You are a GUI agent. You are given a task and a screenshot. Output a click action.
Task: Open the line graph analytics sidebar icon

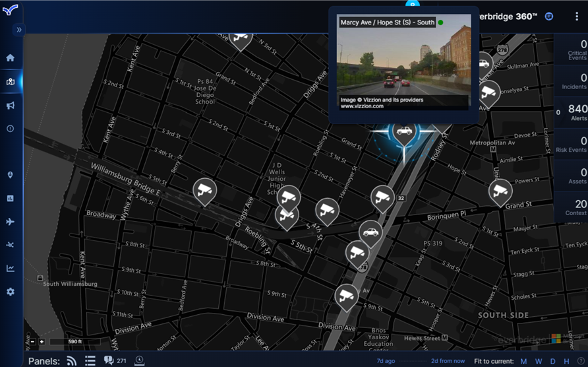pyautogui.click(x=10, y=268)
